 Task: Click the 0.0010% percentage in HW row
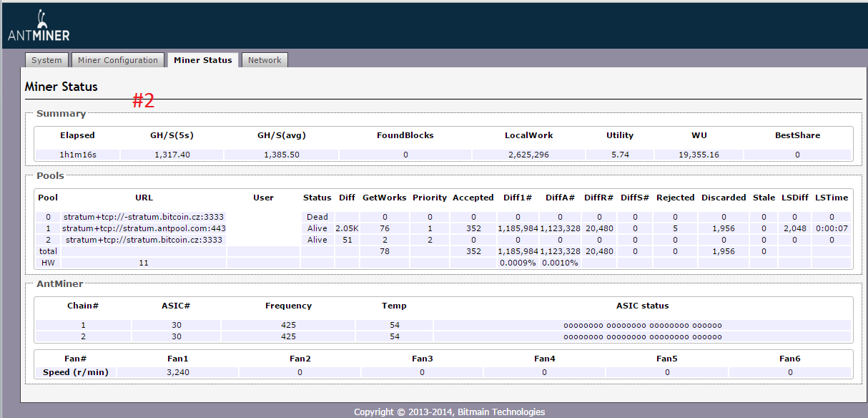560,263
